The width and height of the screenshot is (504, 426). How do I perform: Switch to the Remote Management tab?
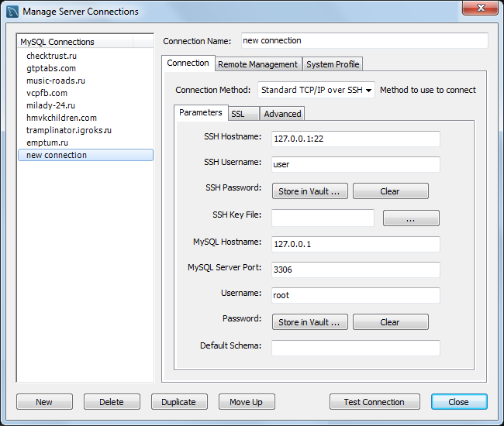click(x=257, y=64)
